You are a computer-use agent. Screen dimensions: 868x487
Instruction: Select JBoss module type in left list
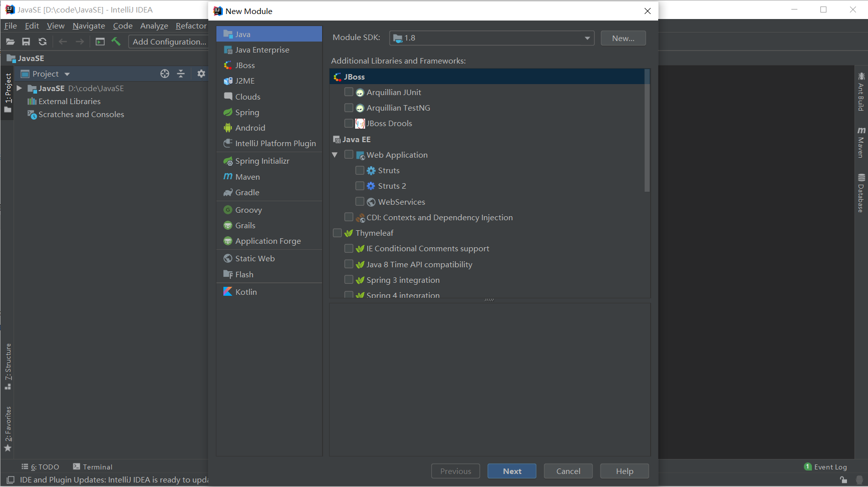(x=269, y=65)
